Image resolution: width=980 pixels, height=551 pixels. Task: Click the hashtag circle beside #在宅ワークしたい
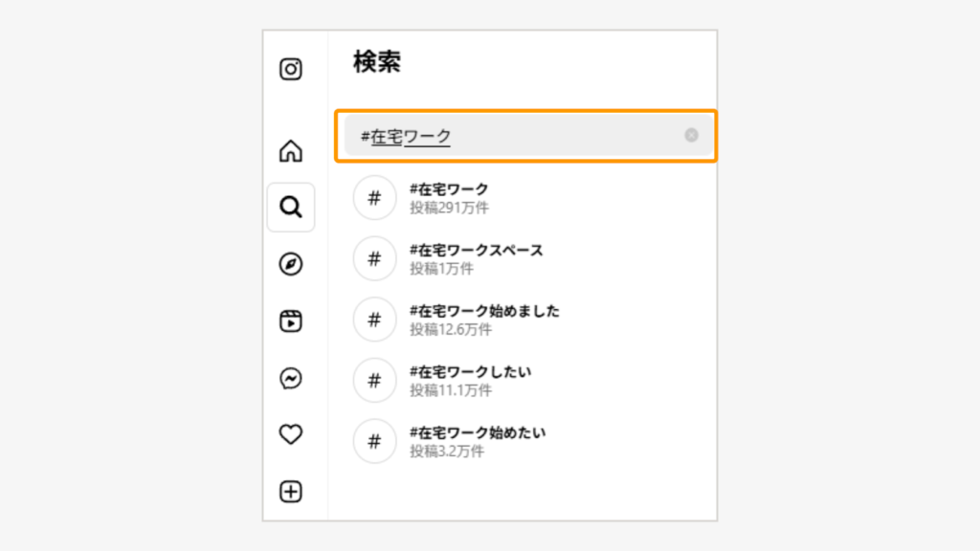coord(374,380)
